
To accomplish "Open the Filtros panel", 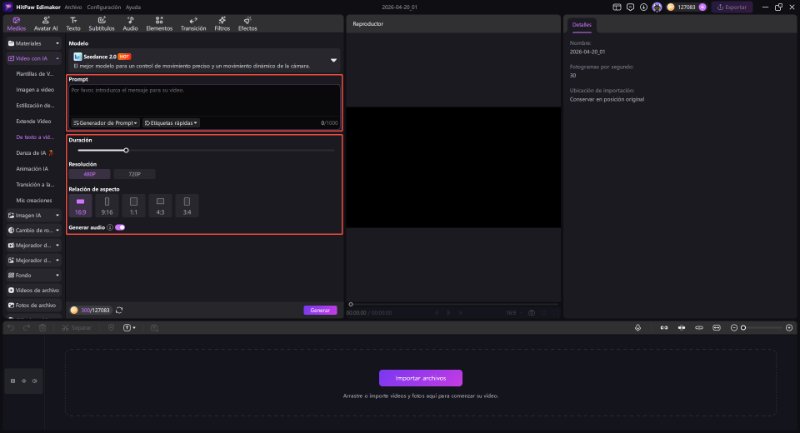I will pos(222,23).
